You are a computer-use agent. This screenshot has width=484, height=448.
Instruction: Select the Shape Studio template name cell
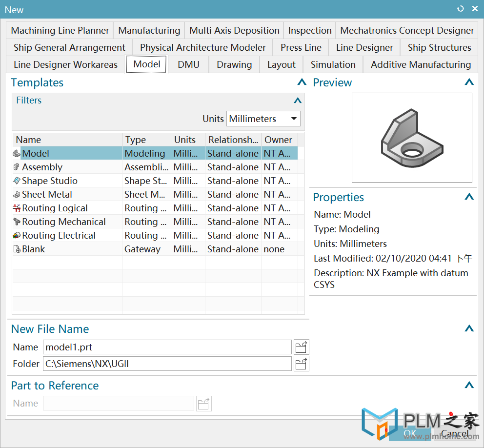[67, 181]
